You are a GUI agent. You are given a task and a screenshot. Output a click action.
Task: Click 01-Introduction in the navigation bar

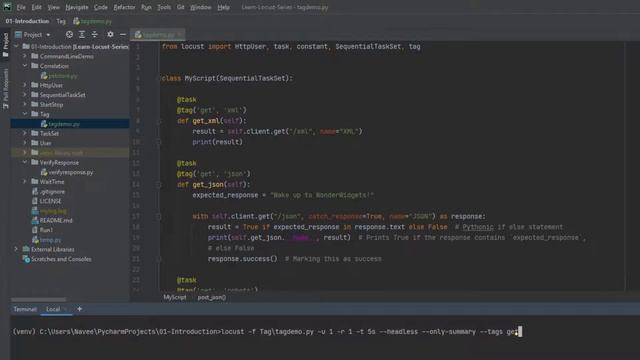[27, 21]
